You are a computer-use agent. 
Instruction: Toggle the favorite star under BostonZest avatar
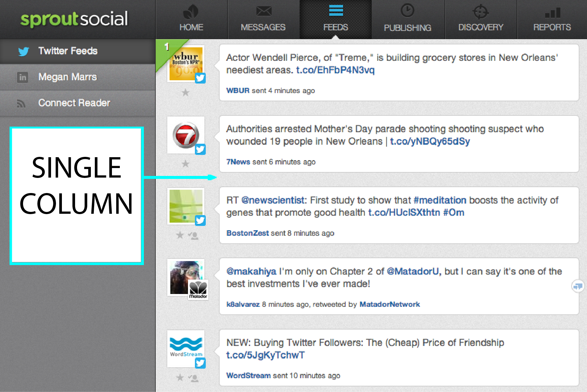[x=180, y=235]
